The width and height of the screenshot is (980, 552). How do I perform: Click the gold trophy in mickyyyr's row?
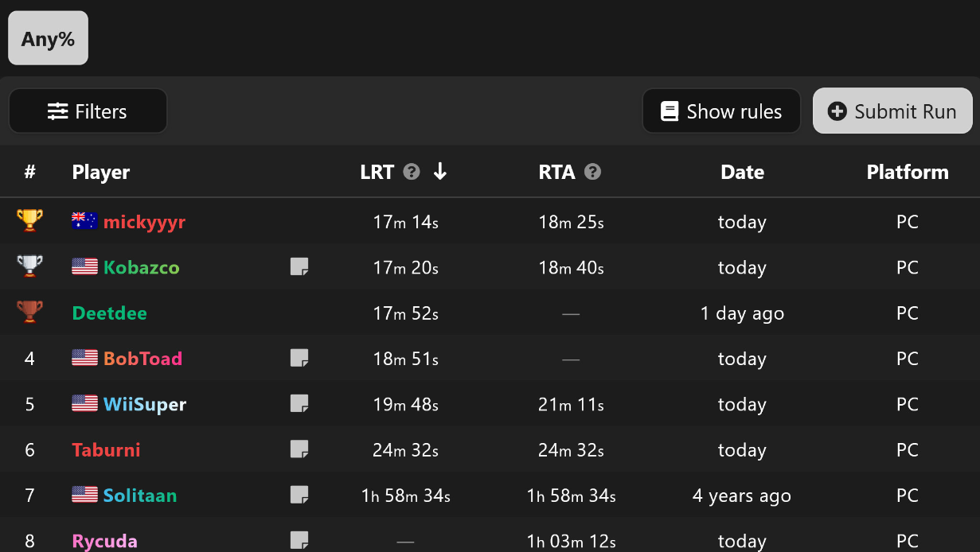click(x=29, y=221)
